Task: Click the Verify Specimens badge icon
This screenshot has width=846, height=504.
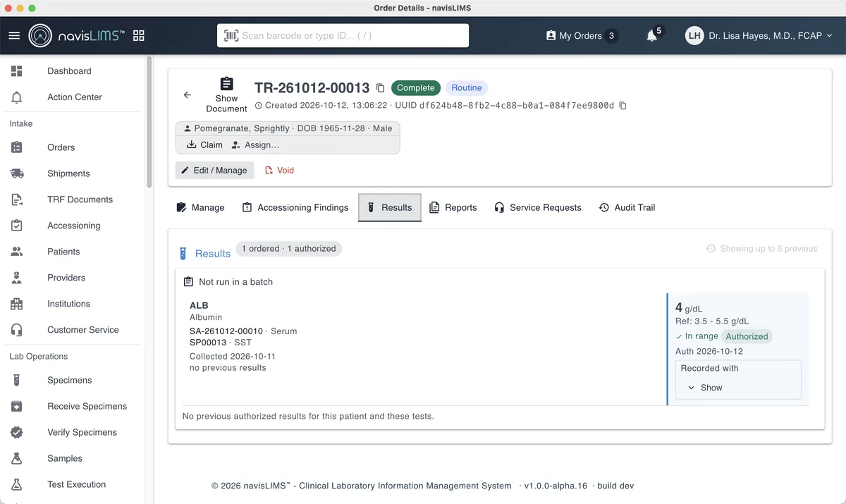Action: click(17, 432)
